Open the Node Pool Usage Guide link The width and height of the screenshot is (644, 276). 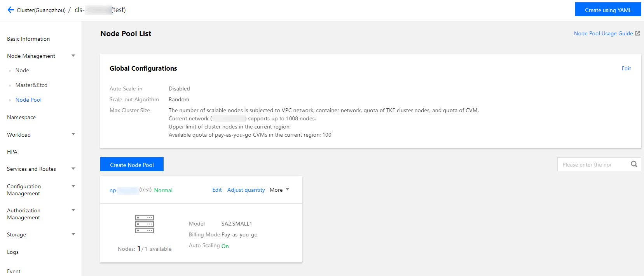pyautogui.click(x=603, y=33)
